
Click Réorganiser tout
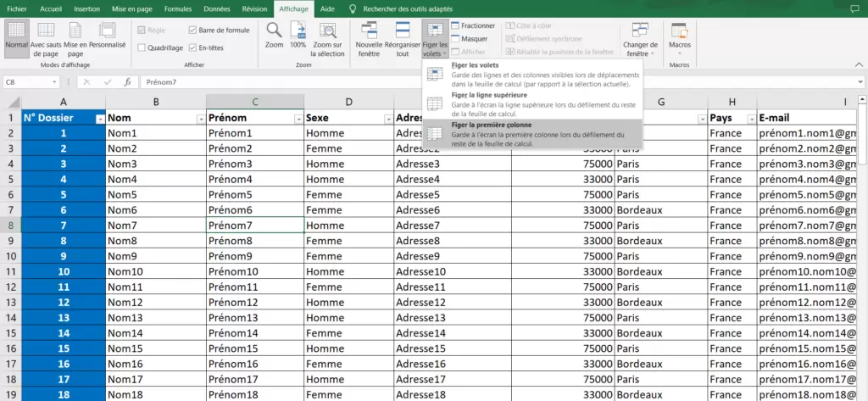click(x=403, y=39)
